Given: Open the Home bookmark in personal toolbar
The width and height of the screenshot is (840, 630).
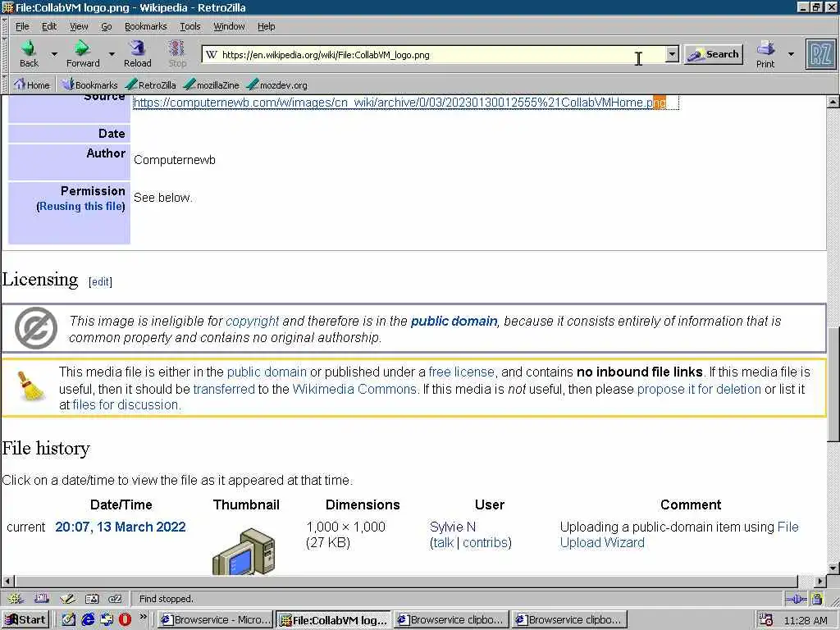Looking at the screenshot, I should (32, 84).
